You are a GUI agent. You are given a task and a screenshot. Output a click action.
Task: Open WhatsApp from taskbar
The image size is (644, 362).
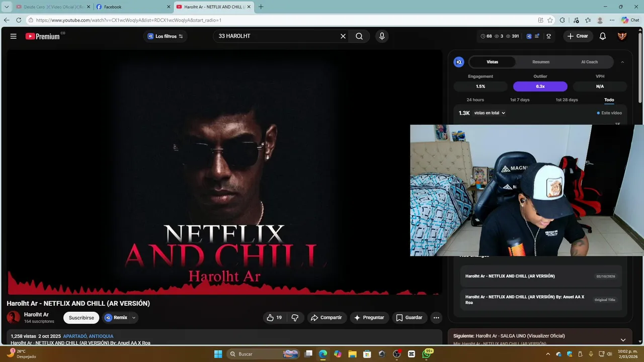pos(427,354)
